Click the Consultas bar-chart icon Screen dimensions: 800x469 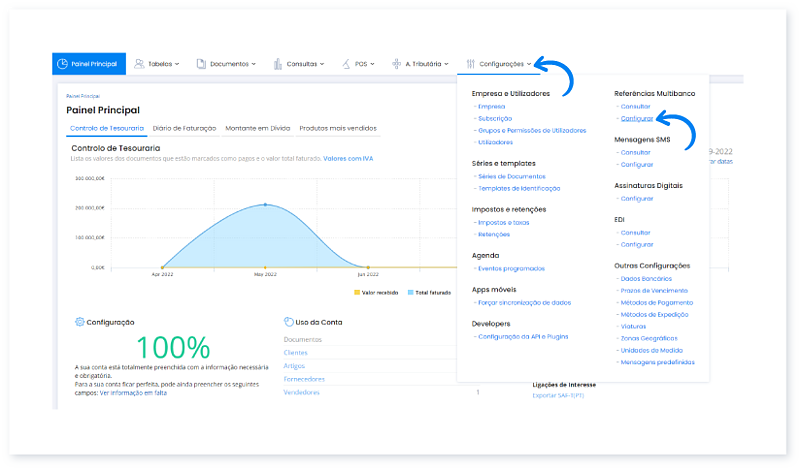278,64
